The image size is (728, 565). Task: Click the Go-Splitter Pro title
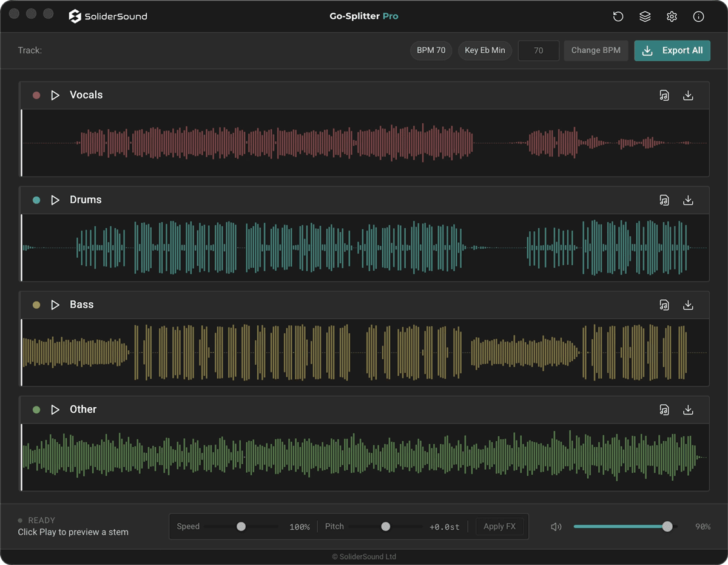364,16
